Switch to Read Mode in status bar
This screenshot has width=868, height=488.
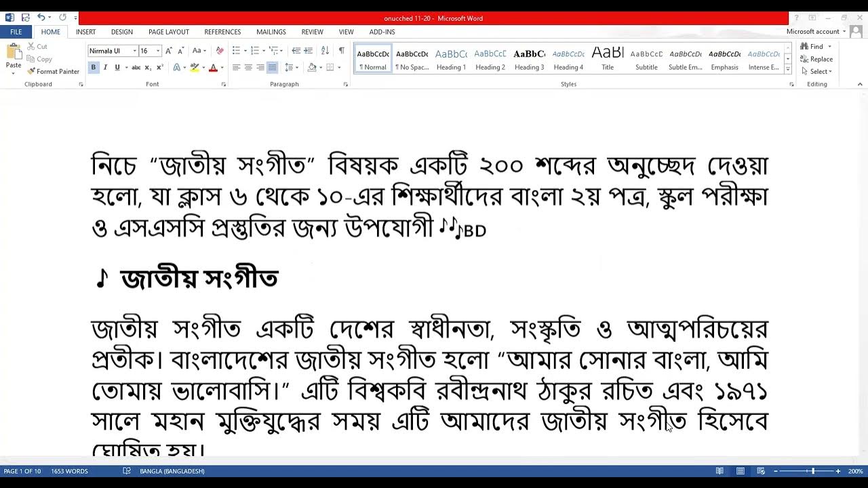click(719, 471)
